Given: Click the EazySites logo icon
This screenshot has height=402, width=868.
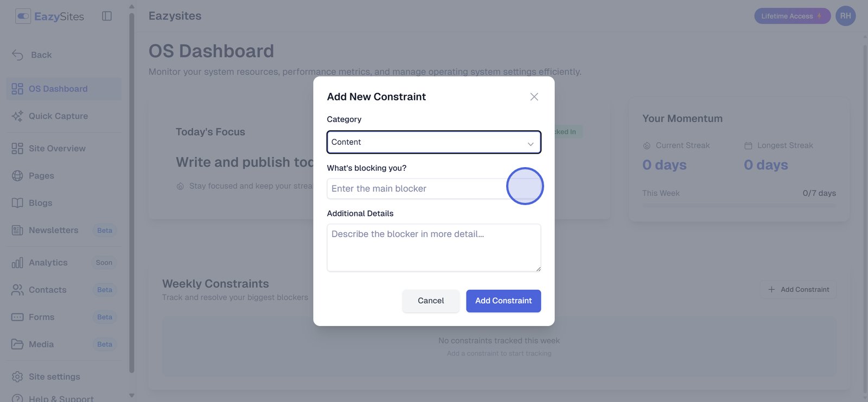Looking at the screenshot, I should 23,16.
